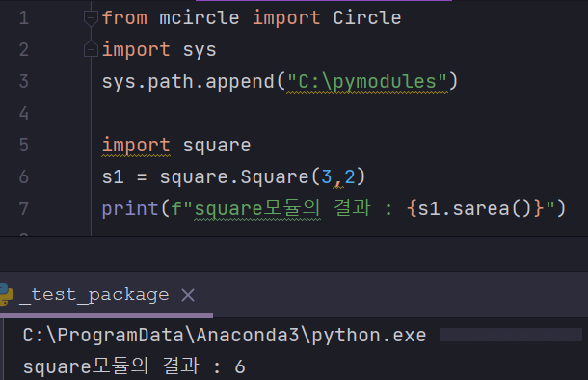Viewport: 588px width, 380px height.
Task: Click the python.exe path in the console output
Action: [x=225, y=335]
